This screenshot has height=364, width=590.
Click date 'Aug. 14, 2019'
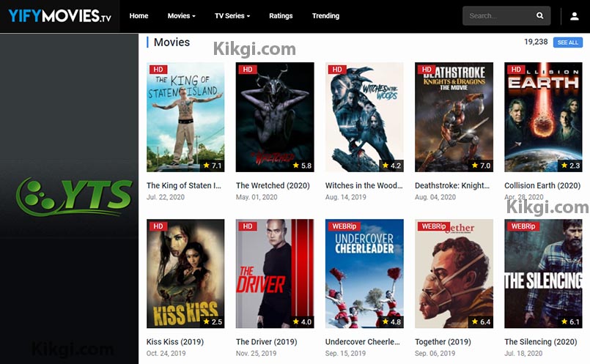pyautogui.click(x=346, y=197)
